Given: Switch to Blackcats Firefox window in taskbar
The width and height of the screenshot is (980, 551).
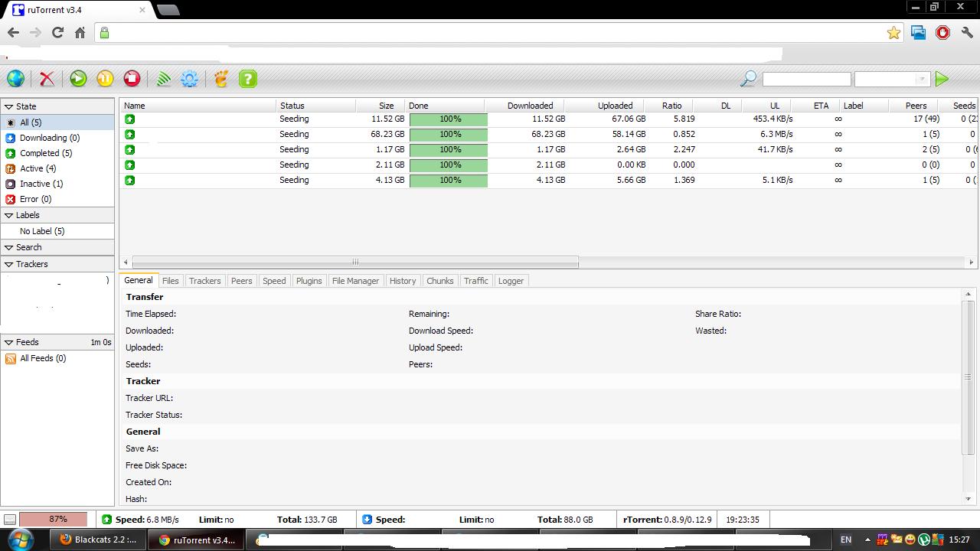Looking at the screenshot, I should (x=98, y=540).
